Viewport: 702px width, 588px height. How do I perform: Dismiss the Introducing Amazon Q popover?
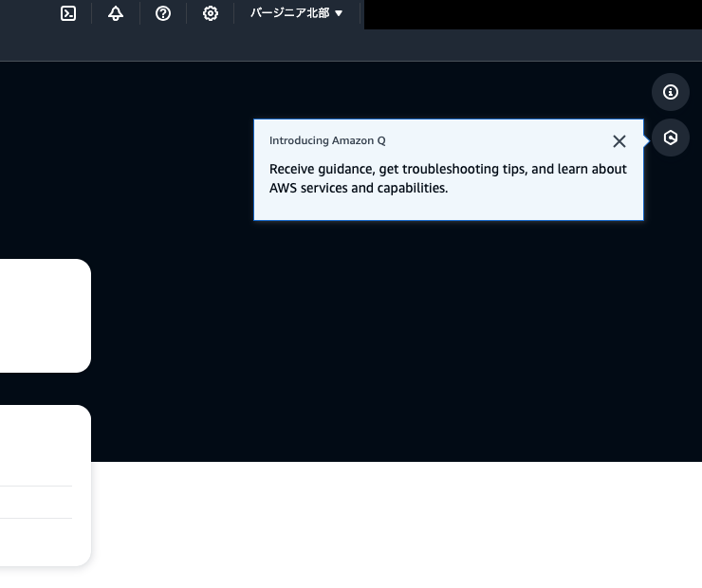(x=619, y=141)
